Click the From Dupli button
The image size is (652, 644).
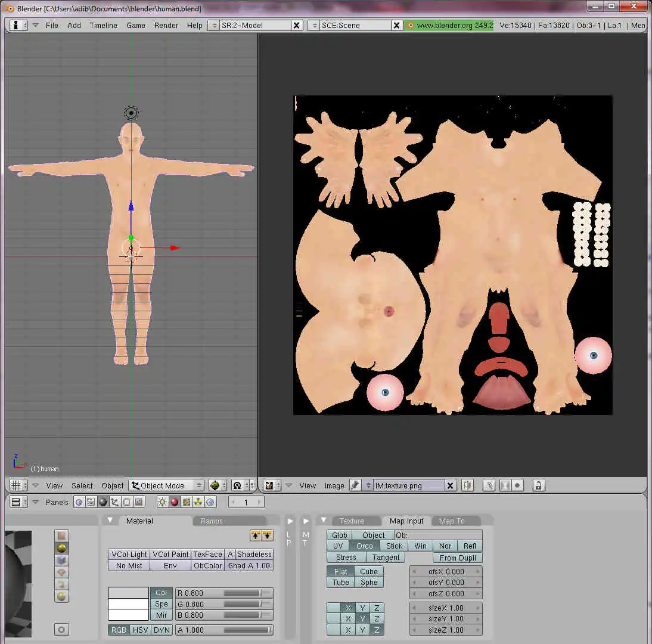pyautogui.click(x=457, y=558)
